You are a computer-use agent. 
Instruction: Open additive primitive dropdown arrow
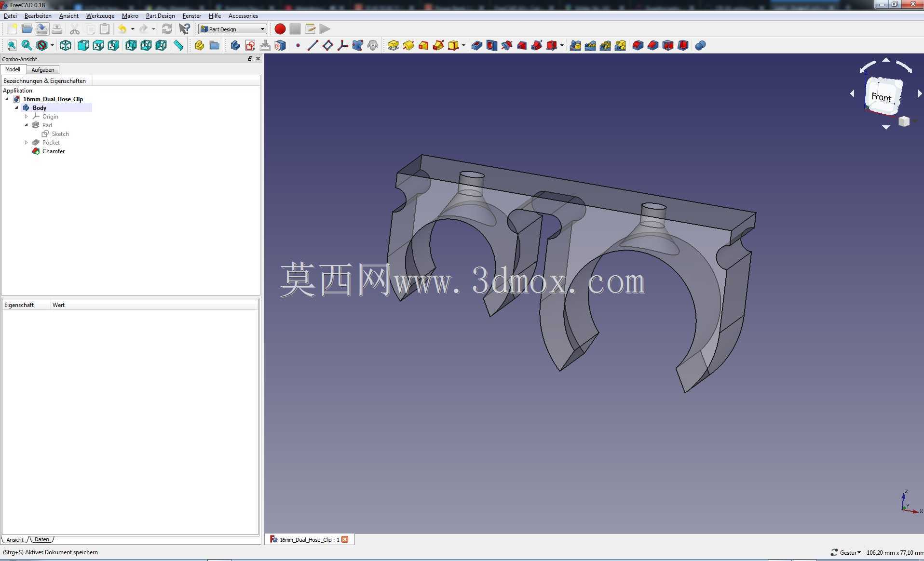tap(463, 45)
